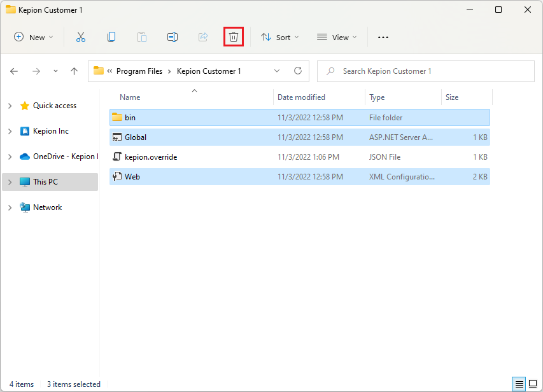Viewport: 543px width, 392px height.
Task: Click the Rename icon in toolbar
Action: 173,37
